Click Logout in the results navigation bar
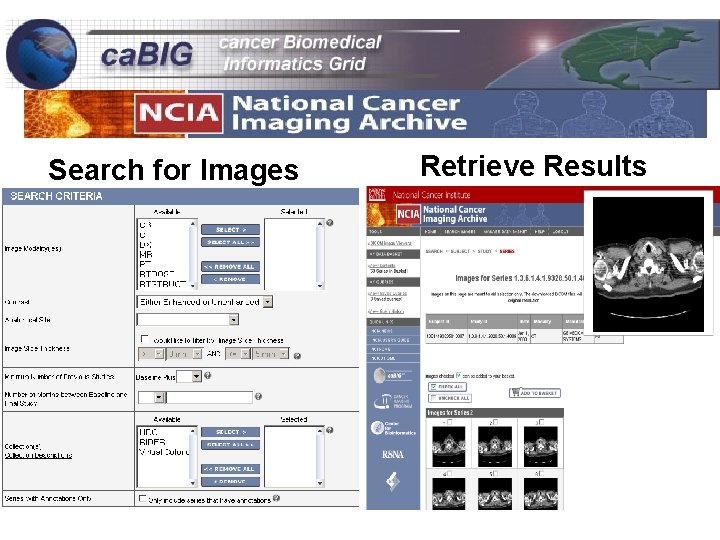 click(560, 232)
